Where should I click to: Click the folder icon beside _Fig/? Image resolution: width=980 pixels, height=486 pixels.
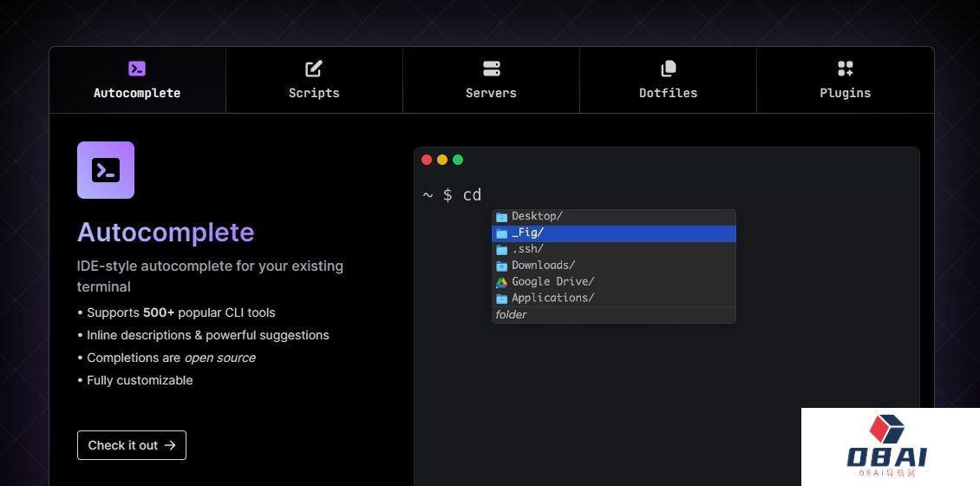[501, 233]
